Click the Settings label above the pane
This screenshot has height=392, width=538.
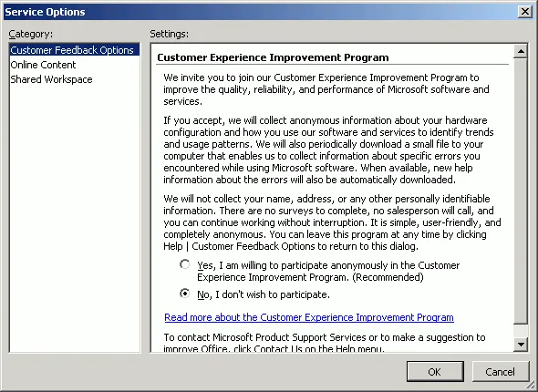(x=170, y=34)
